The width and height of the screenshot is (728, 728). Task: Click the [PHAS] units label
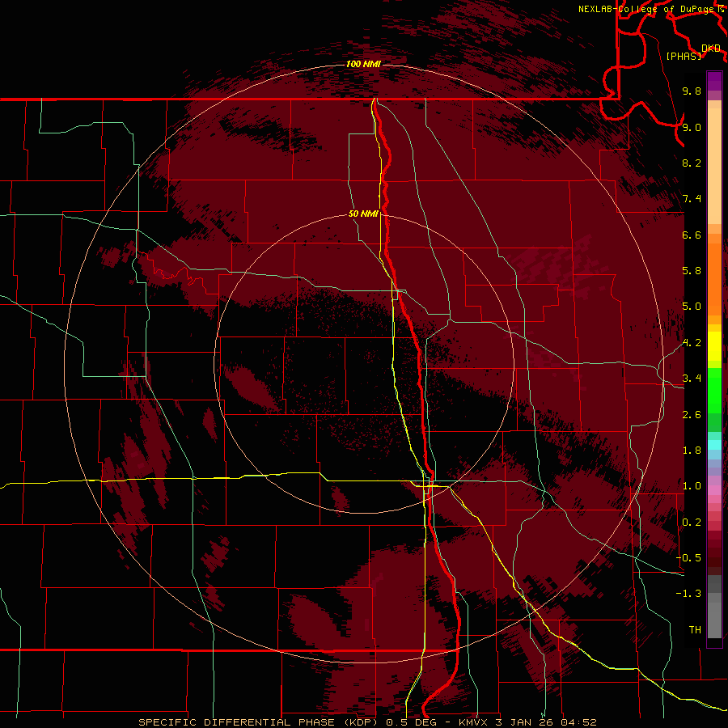[684, 56]
